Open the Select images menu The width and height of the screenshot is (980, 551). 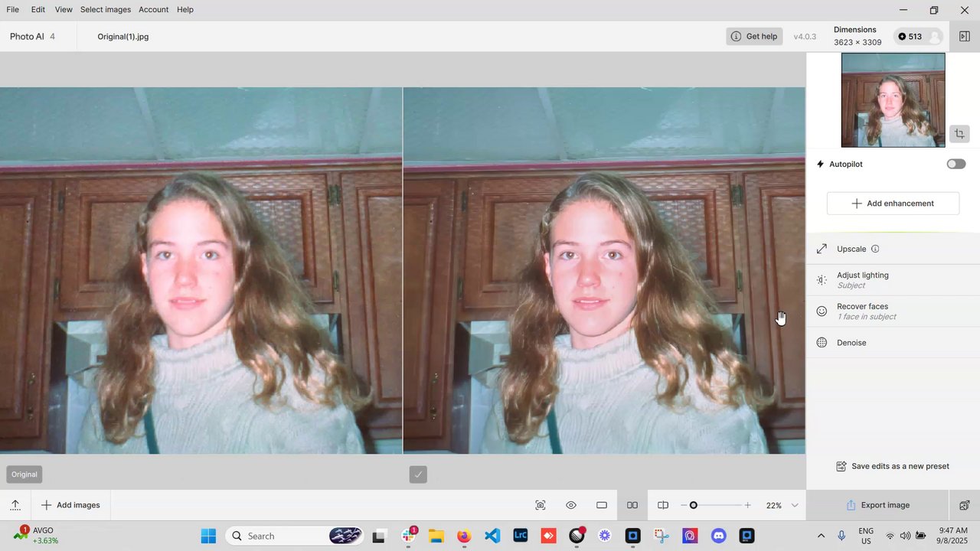[x=106, y=10]
